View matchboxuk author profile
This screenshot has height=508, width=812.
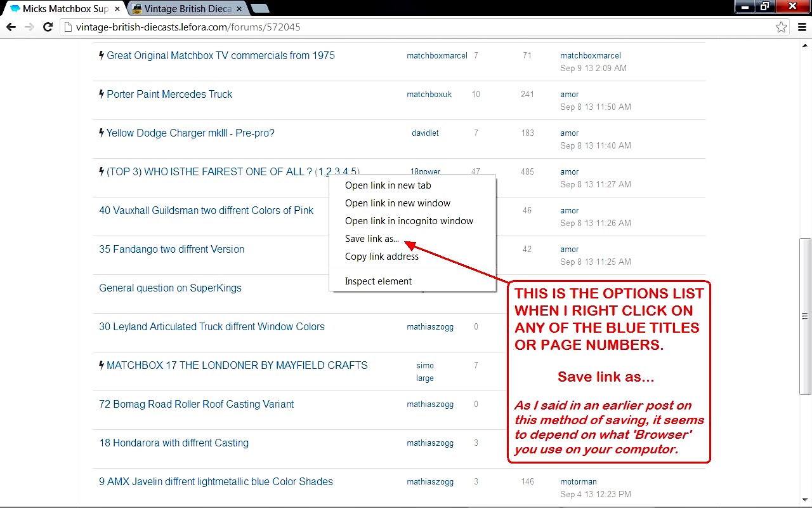click(x=429, y=95)
